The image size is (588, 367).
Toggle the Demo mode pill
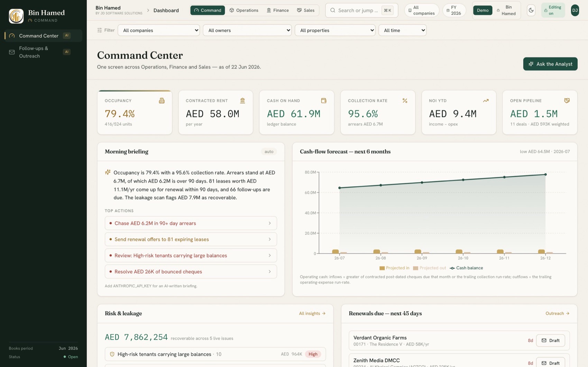pos(483,10)
